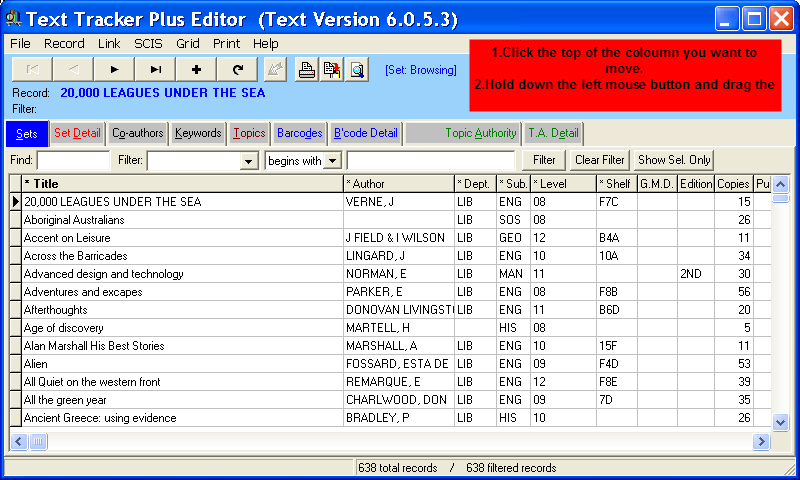The height and width of the screenshot is (480, 800).
Task: Click the report icon beside printer
Action: click(332, 69)
